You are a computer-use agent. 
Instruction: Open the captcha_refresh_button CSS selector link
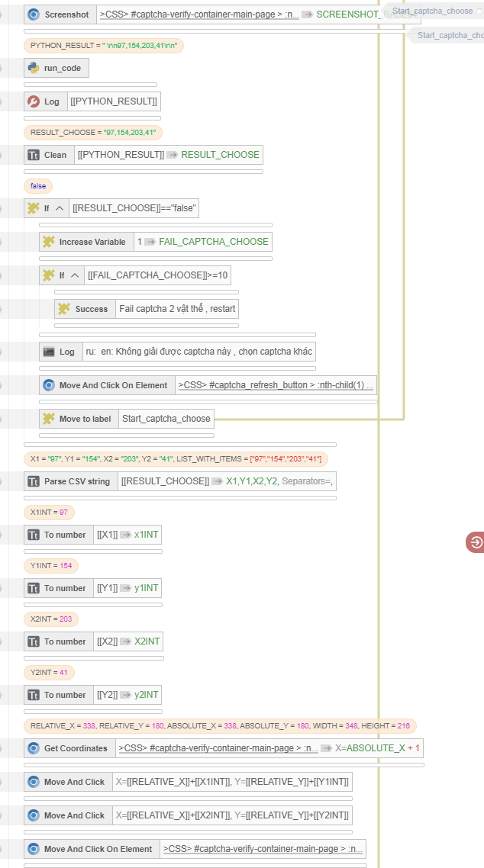(276, 385)
